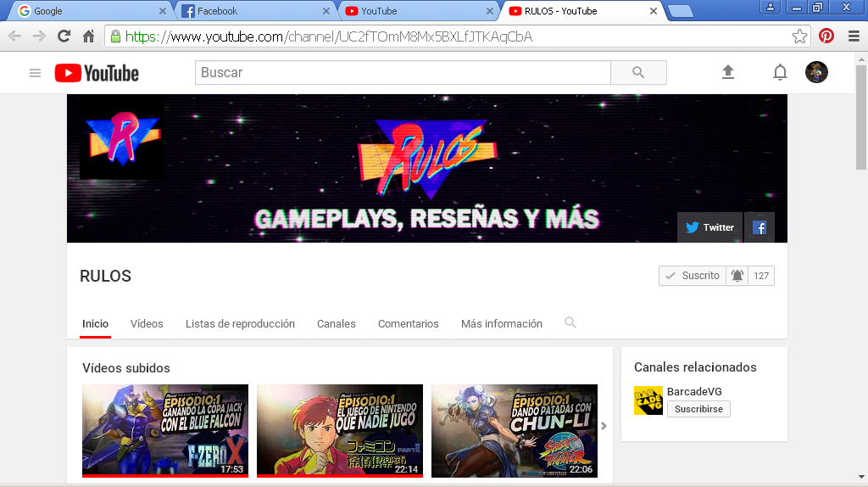Image resolution: width=868 pixels, height=487 pixels.
Task: Open the channel's Twitter link
Action: (x=709, y=227)
